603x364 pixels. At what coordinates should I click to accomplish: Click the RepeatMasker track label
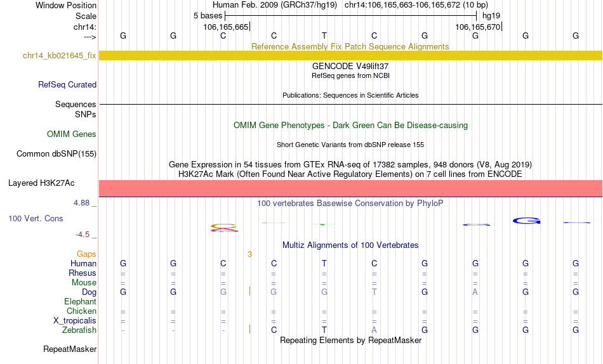pos(70,349)
